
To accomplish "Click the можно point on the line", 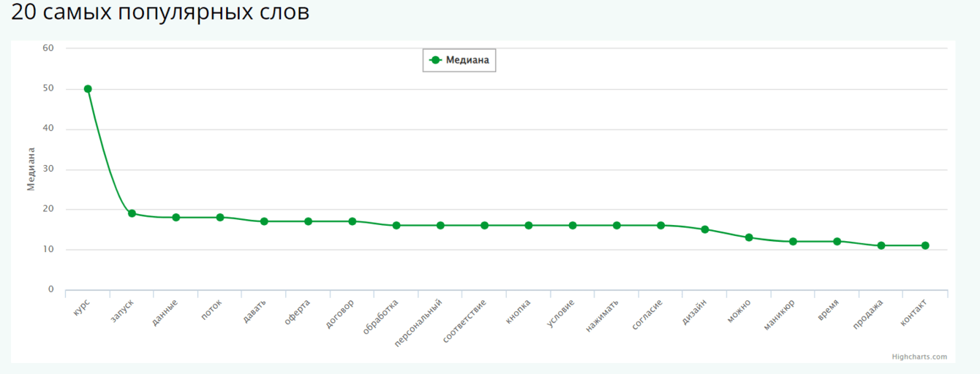I will click(x=749, y=237).
